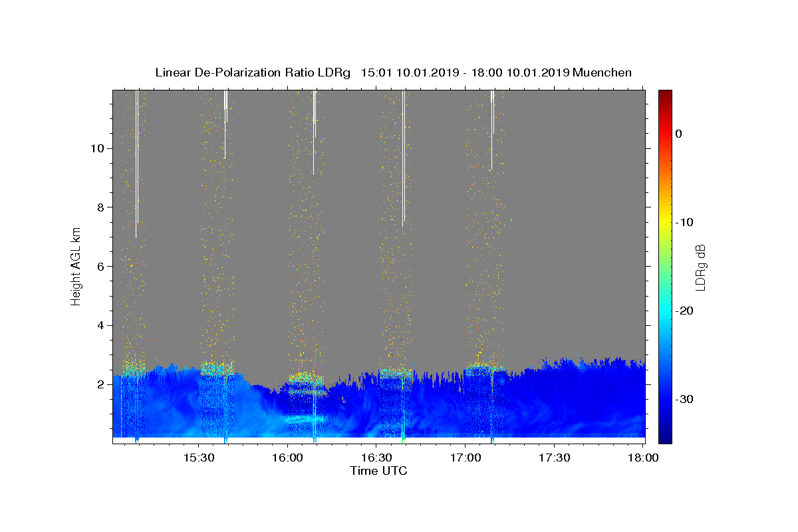The width and height of the screenshot is (798, 532).
Task: Click the height tick label 8
Action: (x=99, y=207)
